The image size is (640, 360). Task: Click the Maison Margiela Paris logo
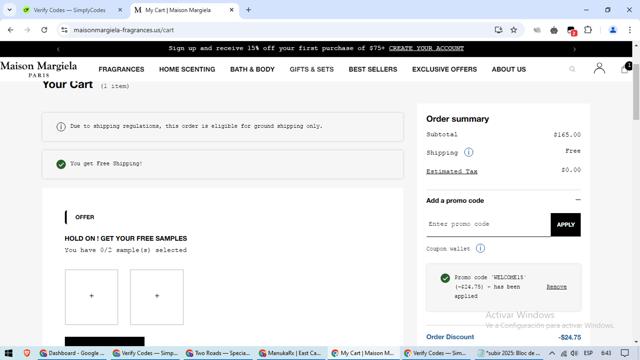[x=39, y=69]
